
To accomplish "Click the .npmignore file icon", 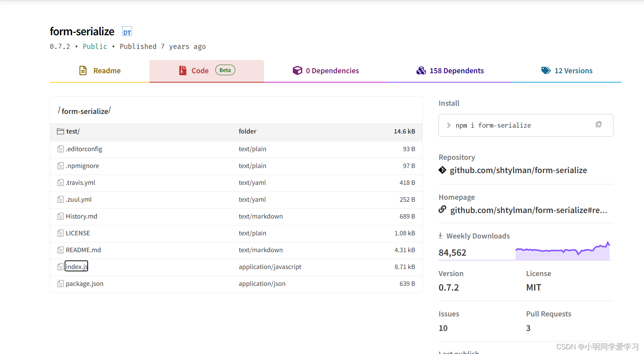I will [x=60, y=166].
